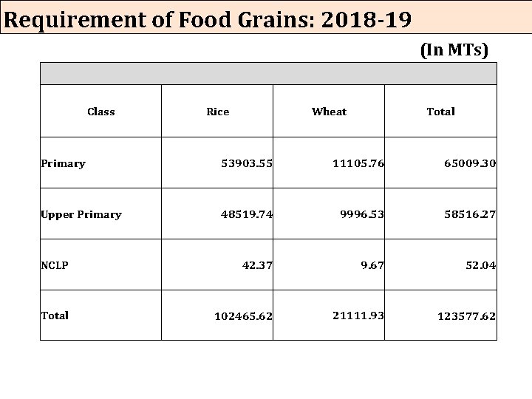Select Primary wheat value 11105.76
532x399 pixels.
pyautogui.click(x=358, y=163)
